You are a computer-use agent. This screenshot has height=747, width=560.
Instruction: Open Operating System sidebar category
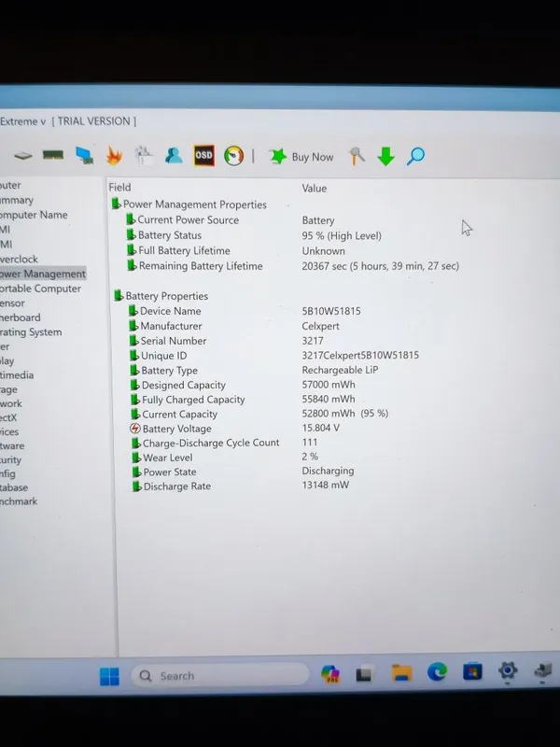[31, 332]
